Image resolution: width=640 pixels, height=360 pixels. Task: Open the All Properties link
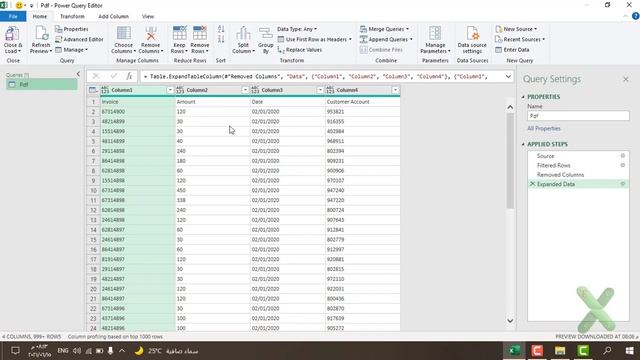(x=544, y=129)
